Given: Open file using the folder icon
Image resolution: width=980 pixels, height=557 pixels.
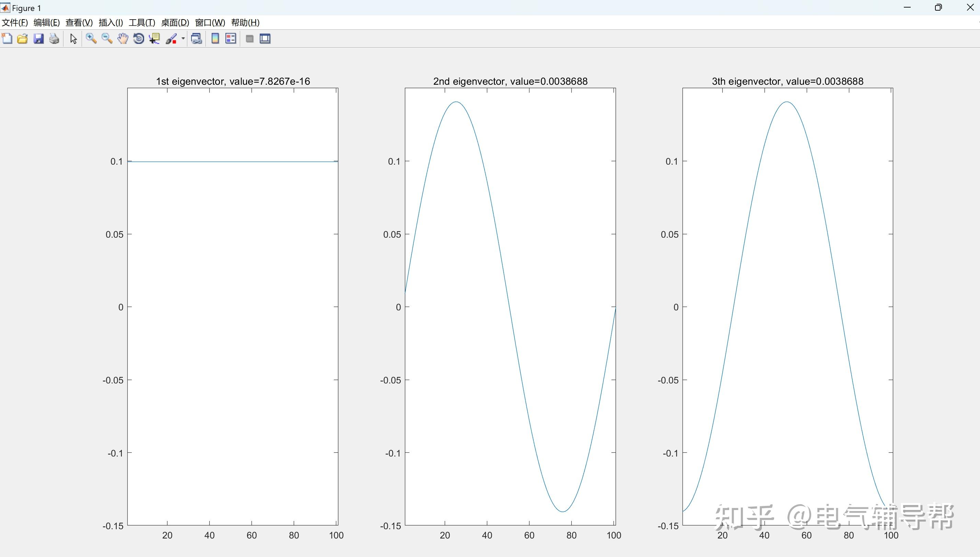Looking at the screenshot, I should [x=23, y=39].
